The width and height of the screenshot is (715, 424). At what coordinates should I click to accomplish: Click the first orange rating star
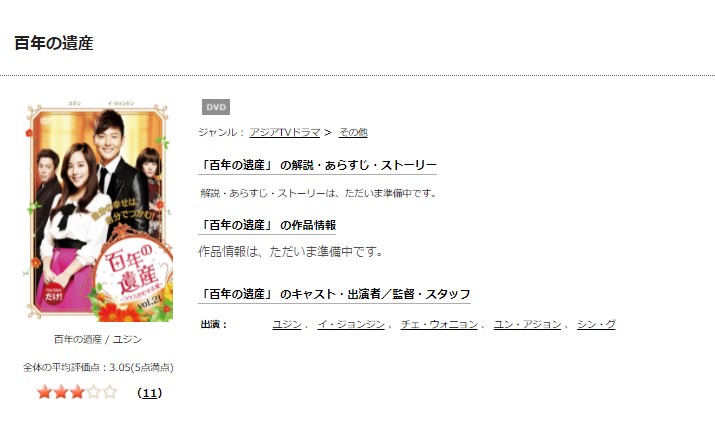pyautogui.click(x=44, y=392)
